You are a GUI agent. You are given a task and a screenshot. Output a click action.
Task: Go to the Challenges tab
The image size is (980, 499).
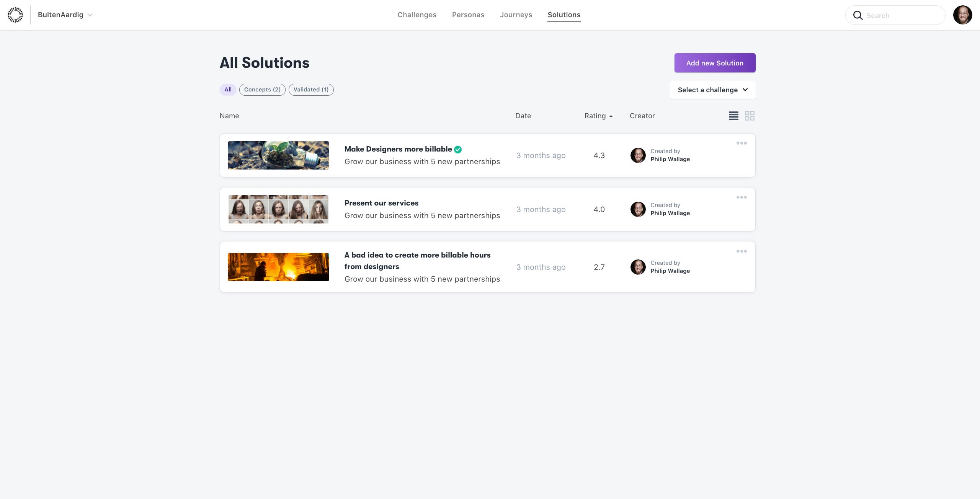point(416,15)
